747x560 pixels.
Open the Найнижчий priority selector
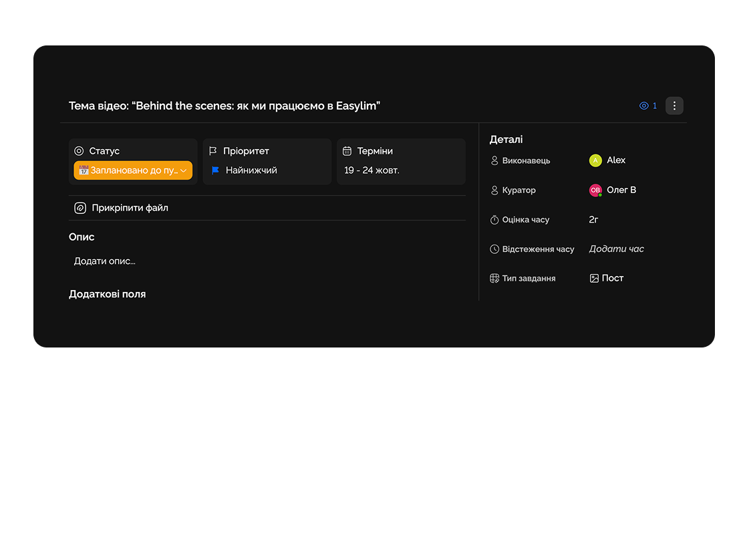[x=251, y=170]
